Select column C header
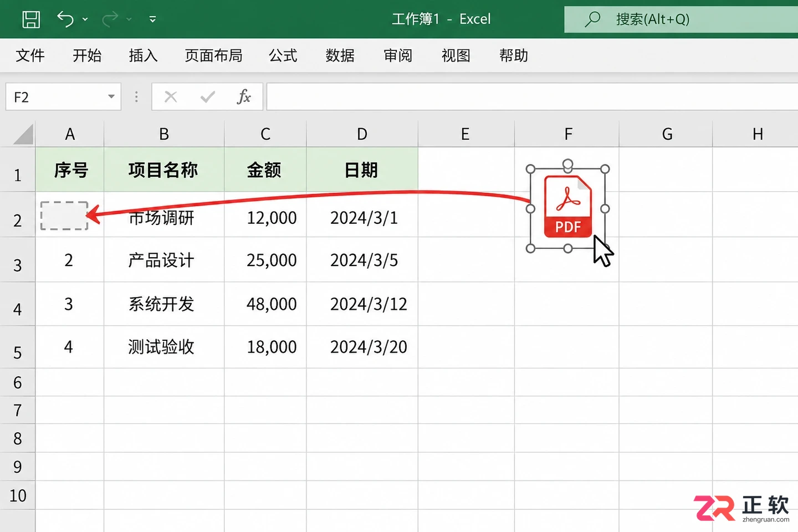Screen dimensions: 798x532 (x=265, y=134)
